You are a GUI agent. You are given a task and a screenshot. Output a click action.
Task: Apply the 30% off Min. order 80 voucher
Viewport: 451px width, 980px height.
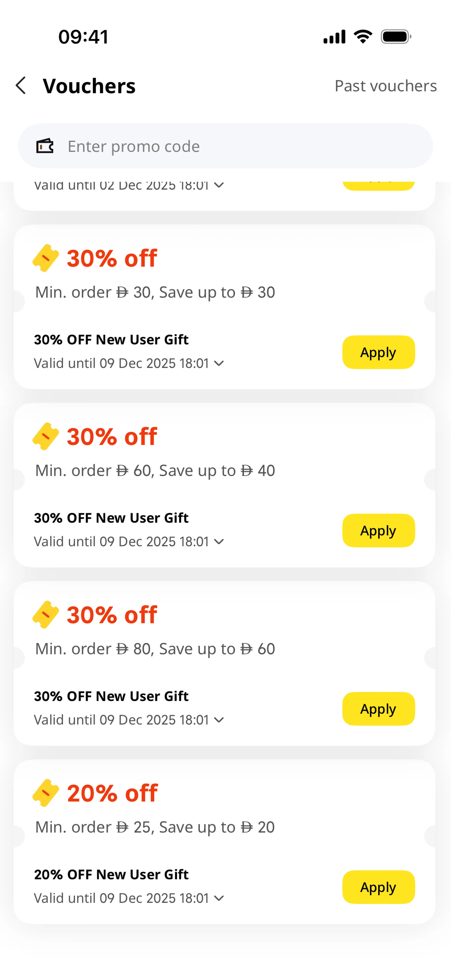378,709
